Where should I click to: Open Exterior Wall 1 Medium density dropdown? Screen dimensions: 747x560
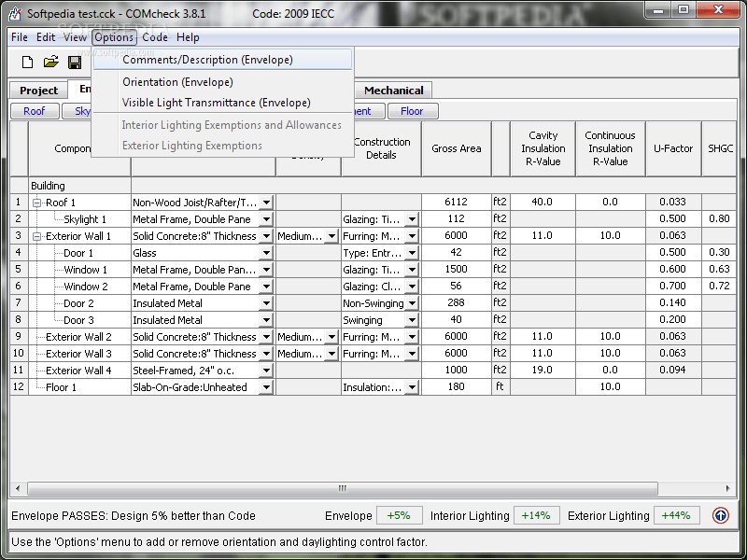[x=331, y=236]
